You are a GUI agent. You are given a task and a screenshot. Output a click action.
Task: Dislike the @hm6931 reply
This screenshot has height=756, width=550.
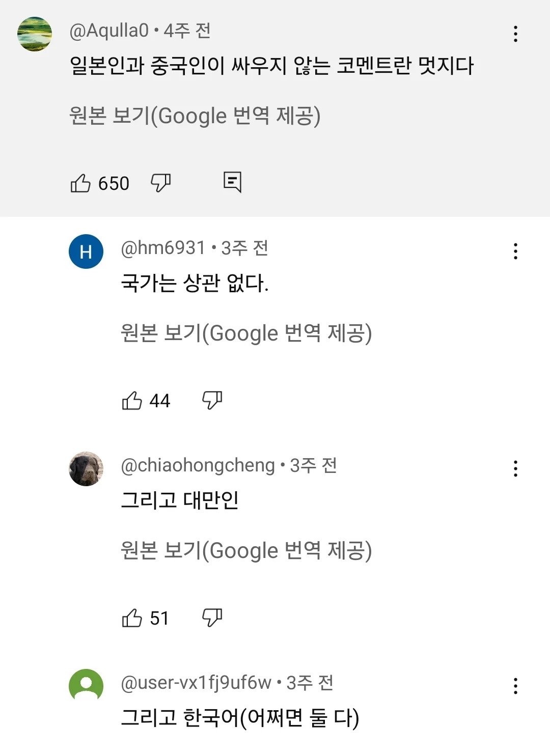(x=212, y=400)
